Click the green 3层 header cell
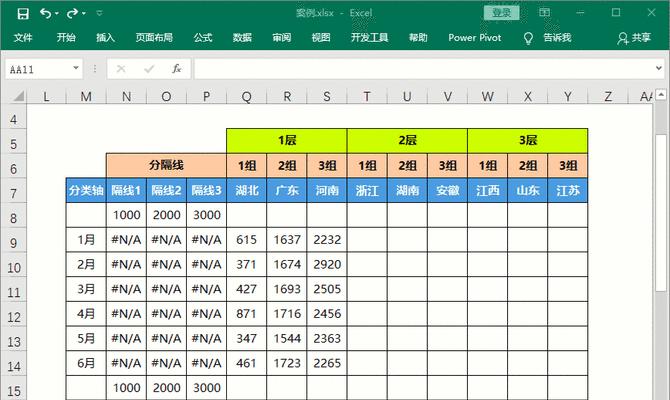This screenshot has height=400, width=670. pos(528,141)
